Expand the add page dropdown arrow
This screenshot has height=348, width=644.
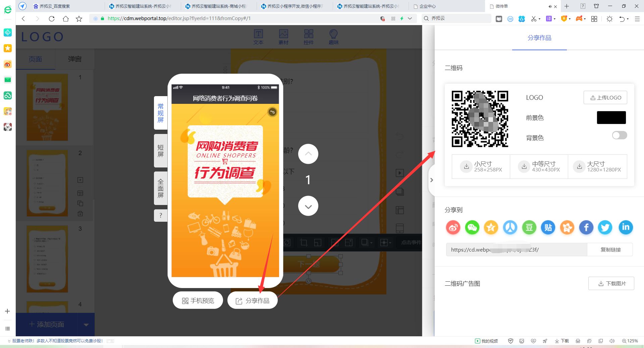86,325
